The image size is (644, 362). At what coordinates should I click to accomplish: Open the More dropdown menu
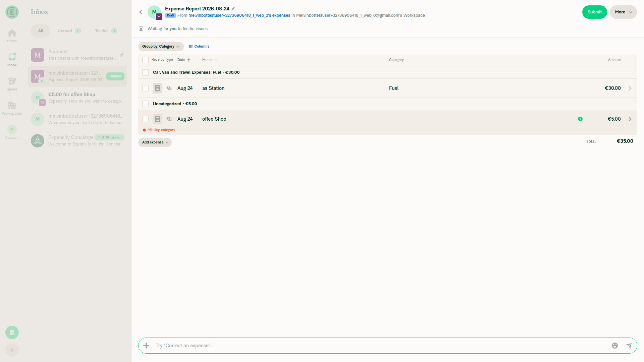pos(623,12)
